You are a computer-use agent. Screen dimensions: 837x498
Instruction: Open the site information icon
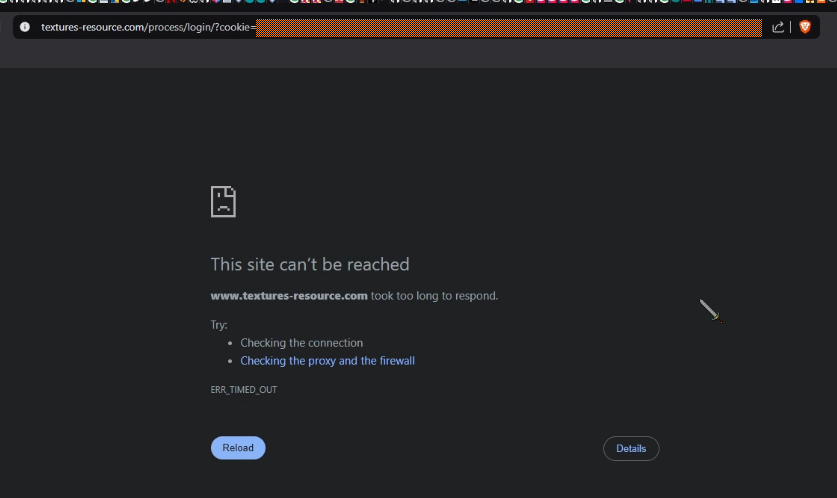coord(25,27)
